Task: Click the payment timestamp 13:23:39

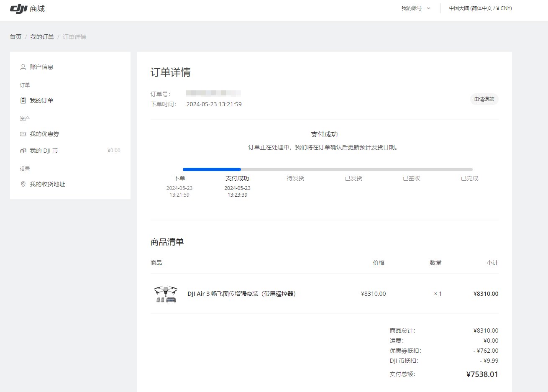Action: [237, 195]
